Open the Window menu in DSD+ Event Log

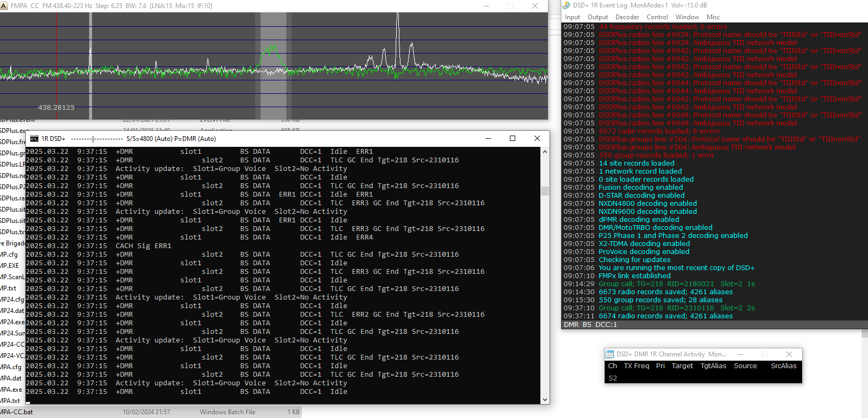(x=687, y=17)
